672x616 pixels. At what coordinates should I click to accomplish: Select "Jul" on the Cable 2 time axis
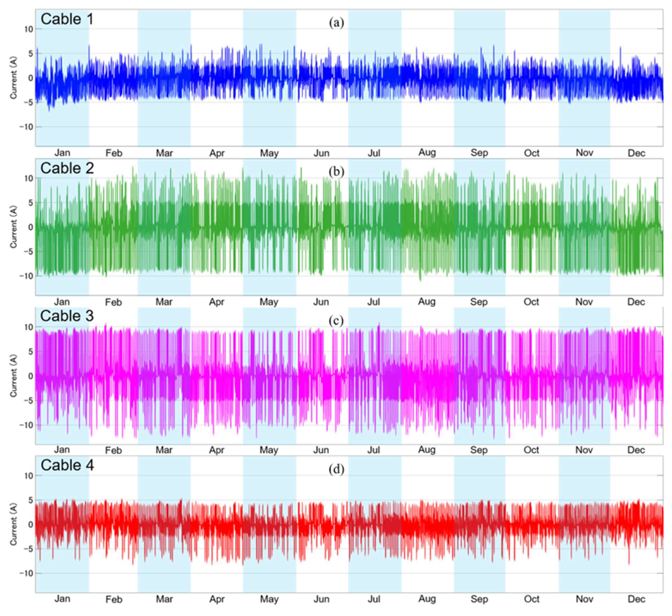(x=373, y=302)
